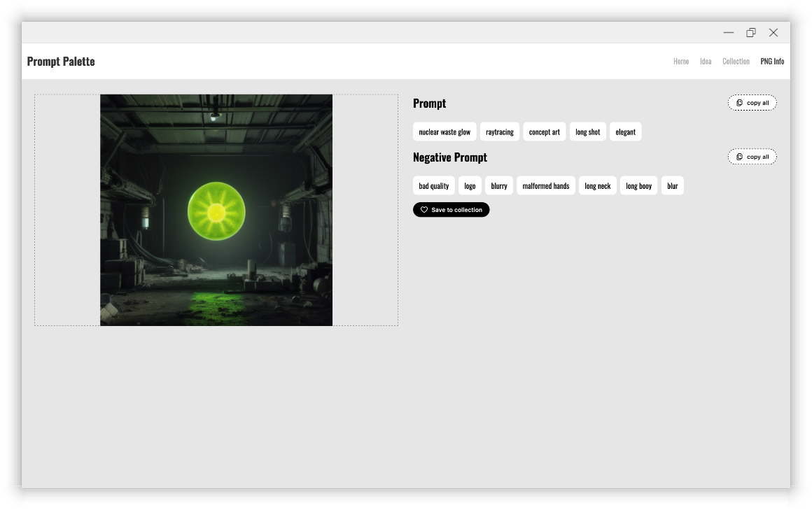Click the copy icon for Negative Prompt
Image resolution: width=812 pixels, height=510 pixels.
740,156
